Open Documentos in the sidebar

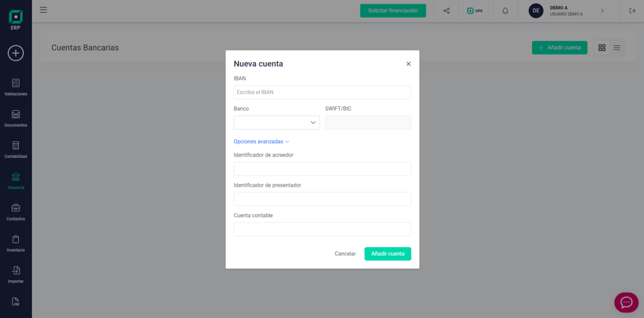16,119
